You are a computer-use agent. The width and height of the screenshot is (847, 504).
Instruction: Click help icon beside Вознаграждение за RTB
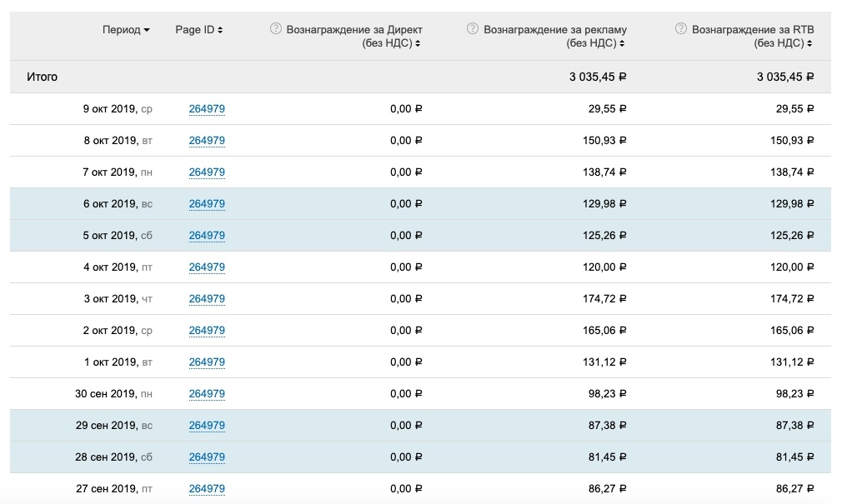click(x=681, y=29)
